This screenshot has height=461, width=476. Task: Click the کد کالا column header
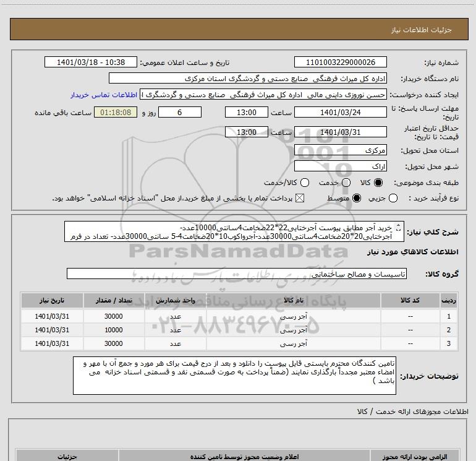coord(410,301)
